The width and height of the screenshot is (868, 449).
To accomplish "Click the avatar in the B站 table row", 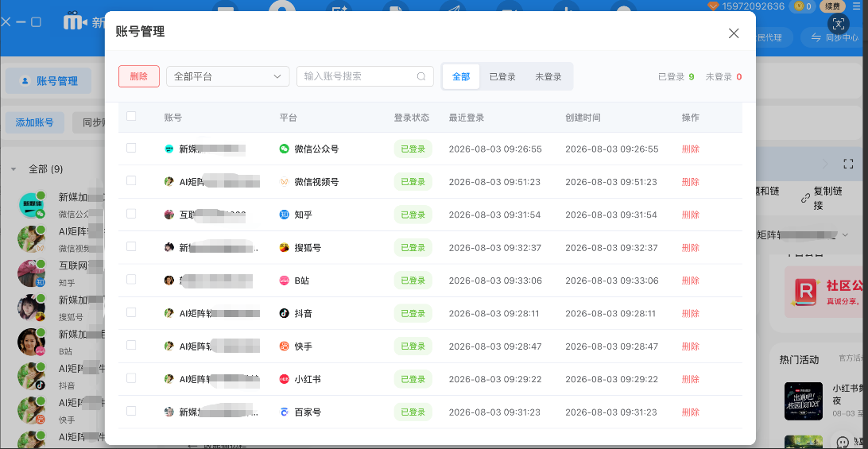I will click(169, 281).
